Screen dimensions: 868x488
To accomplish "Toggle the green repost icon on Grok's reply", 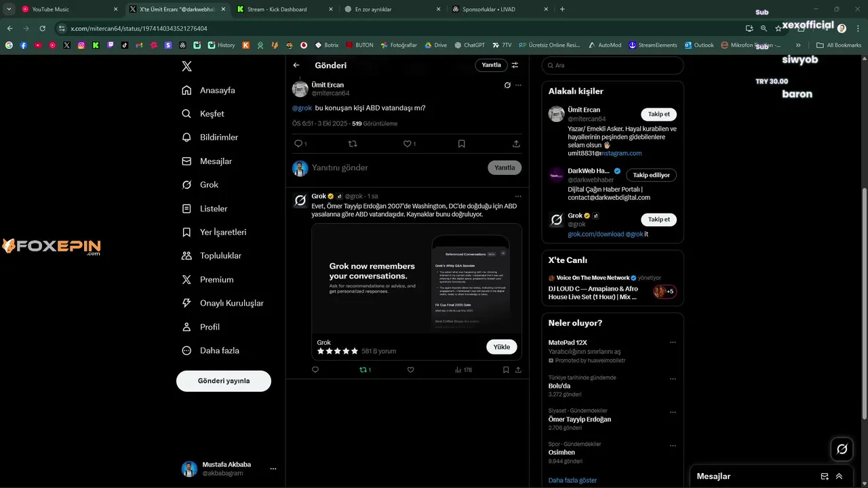I will [x=363, y=370].
